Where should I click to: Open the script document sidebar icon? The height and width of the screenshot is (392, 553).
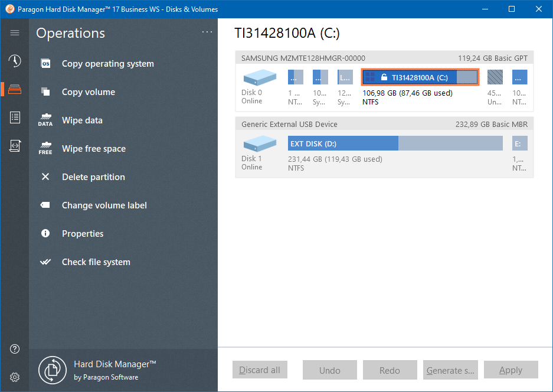[15, 146]
